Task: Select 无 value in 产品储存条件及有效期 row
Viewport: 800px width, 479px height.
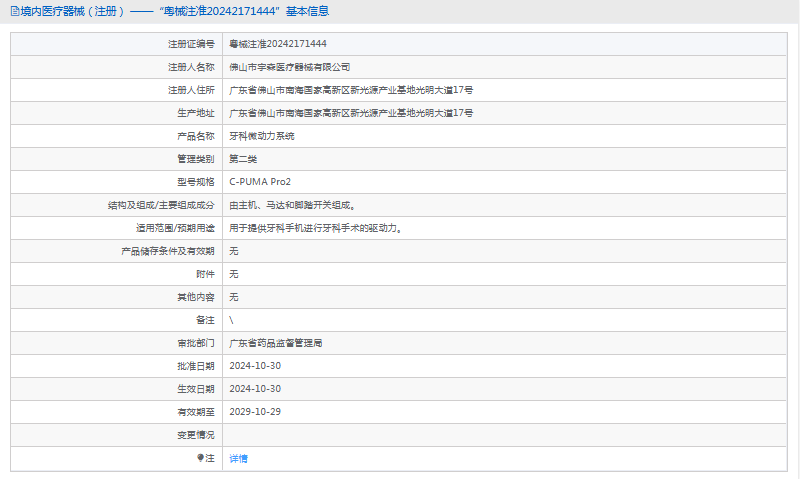Action: (x=234, y=251)
